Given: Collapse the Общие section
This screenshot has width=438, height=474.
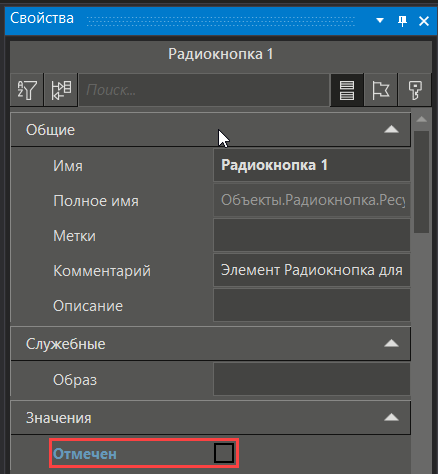Looking at the screenshot, I should (391, 129).
